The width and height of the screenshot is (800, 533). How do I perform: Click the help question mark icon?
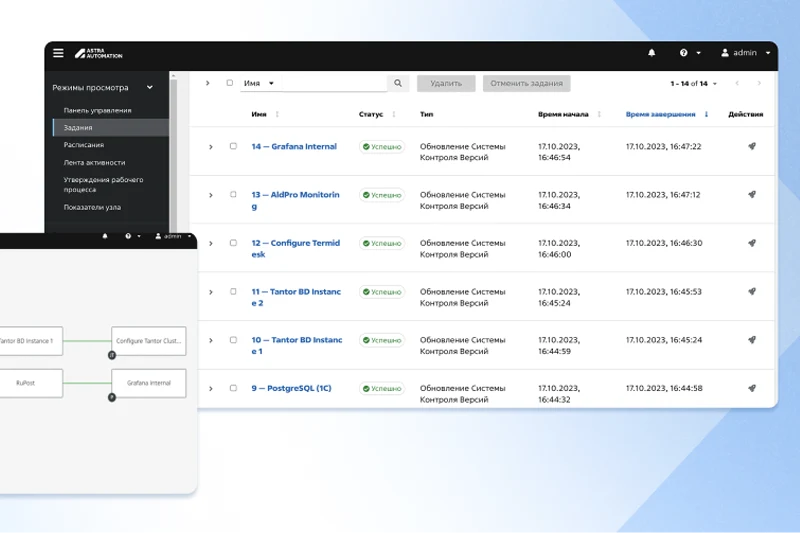684,53
